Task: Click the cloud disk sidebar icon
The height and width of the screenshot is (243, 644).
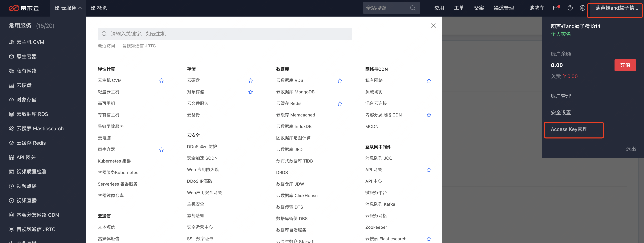Action: tap(11, 85)
